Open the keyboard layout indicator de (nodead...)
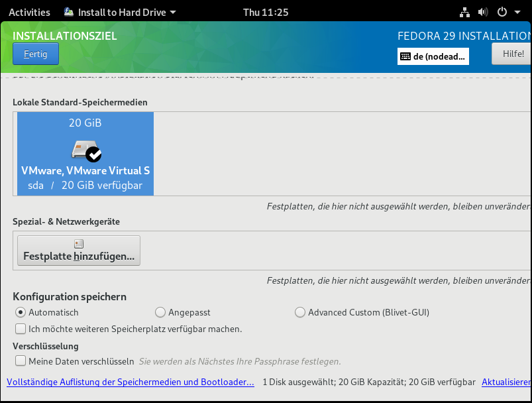 (x=433, y=56)
